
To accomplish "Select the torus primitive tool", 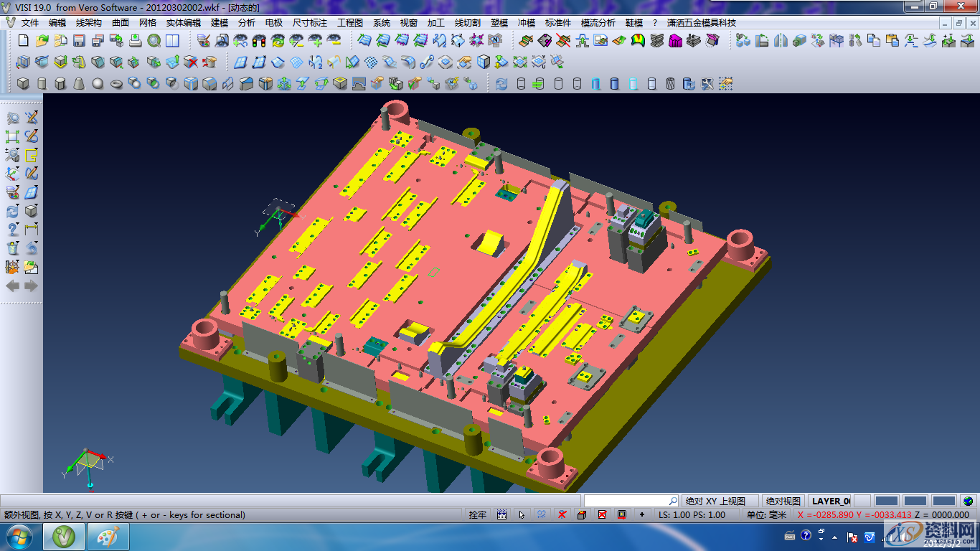I will [x=116, y=84].
